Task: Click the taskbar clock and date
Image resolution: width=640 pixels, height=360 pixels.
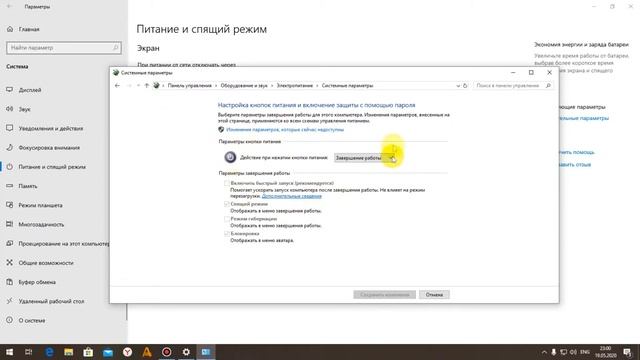Action: point(606,352)
